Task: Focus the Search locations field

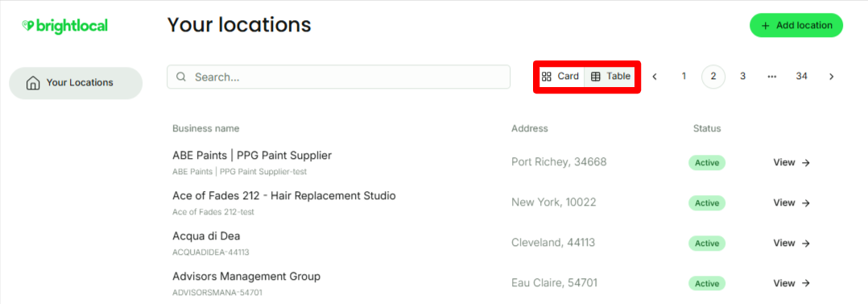Action: [338, 77]
